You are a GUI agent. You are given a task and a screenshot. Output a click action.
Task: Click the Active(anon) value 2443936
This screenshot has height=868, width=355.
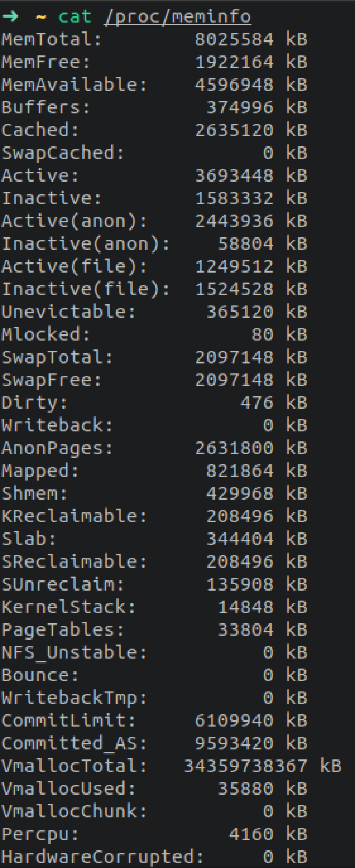click(234, 221)
